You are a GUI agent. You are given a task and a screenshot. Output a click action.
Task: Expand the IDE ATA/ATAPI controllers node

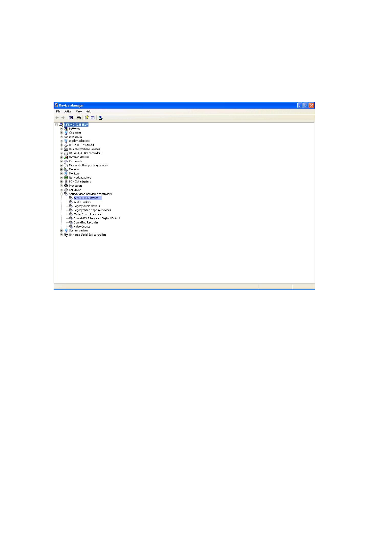coord(61,153)
